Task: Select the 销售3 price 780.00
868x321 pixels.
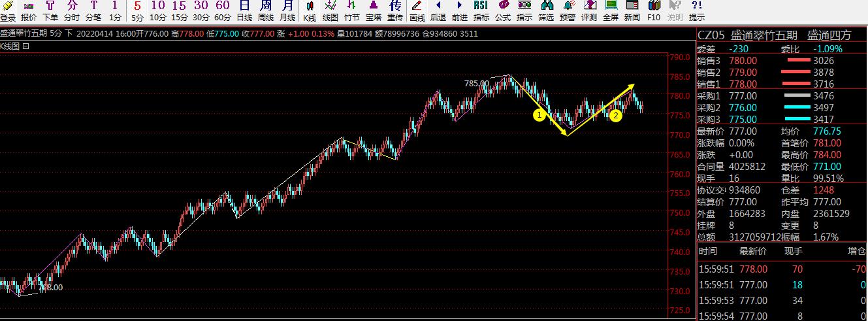Action: (x=743, y=61)
